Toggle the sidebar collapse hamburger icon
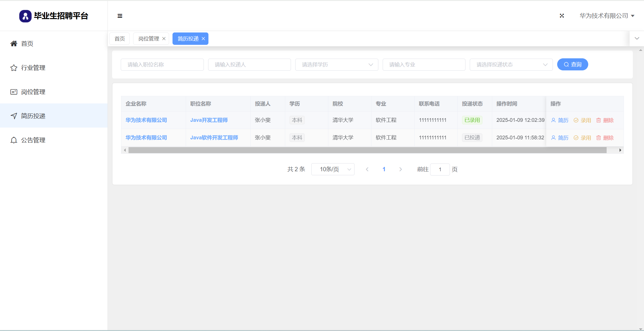Screen dimensions: 644x331 click(120, 16)
